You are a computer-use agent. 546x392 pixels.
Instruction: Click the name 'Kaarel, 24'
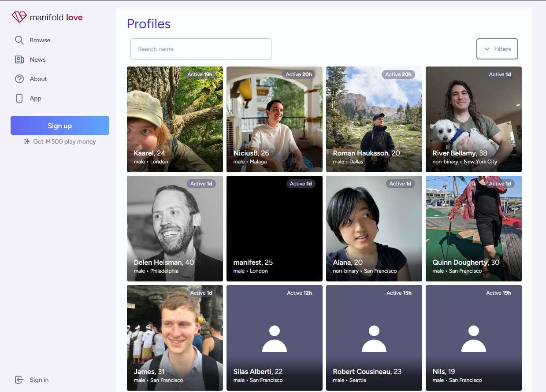(149, 153)
